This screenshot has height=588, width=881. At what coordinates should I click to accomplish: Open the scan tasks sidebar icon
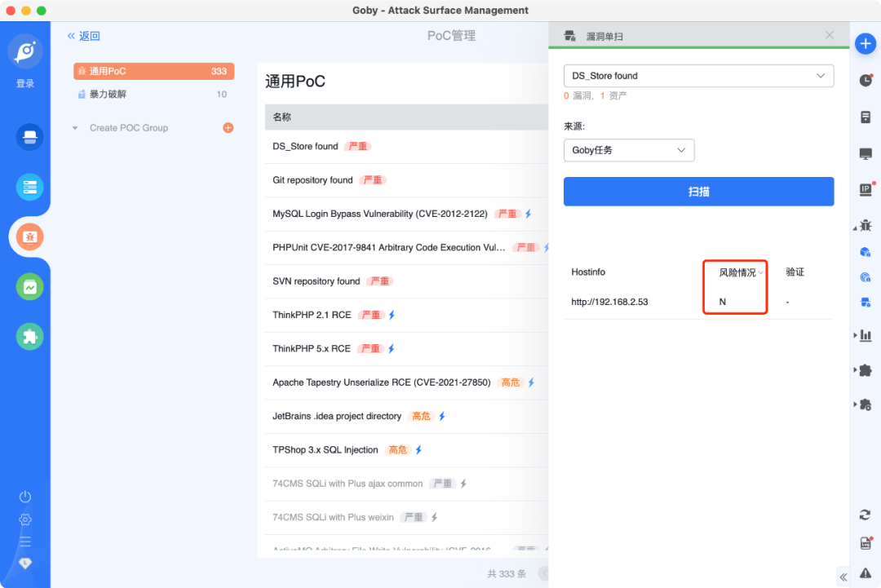[30, 137]
